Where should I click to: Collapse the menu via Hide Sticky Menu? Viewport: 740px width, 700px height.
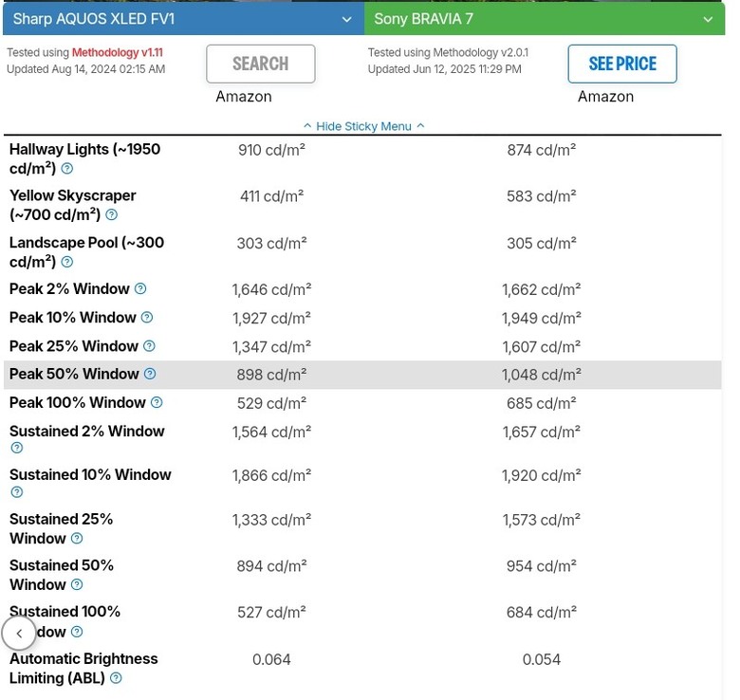364,126
